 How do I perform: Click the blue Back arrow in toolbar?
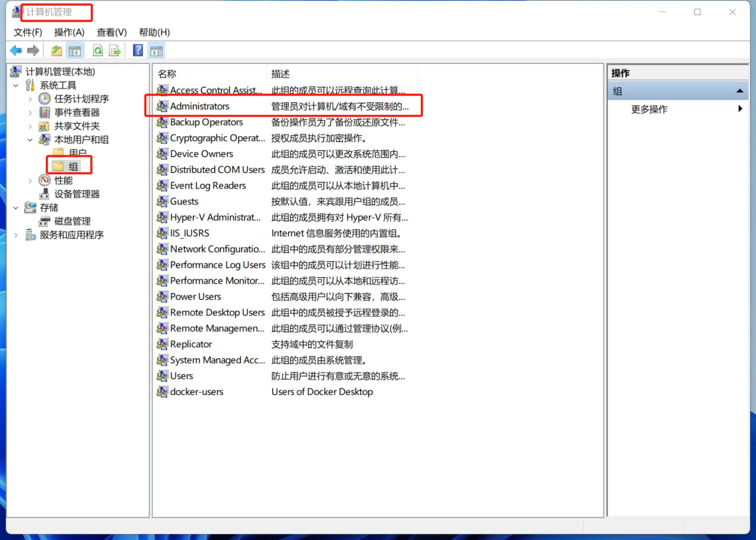pyautogui.click(x=16, y=51)
